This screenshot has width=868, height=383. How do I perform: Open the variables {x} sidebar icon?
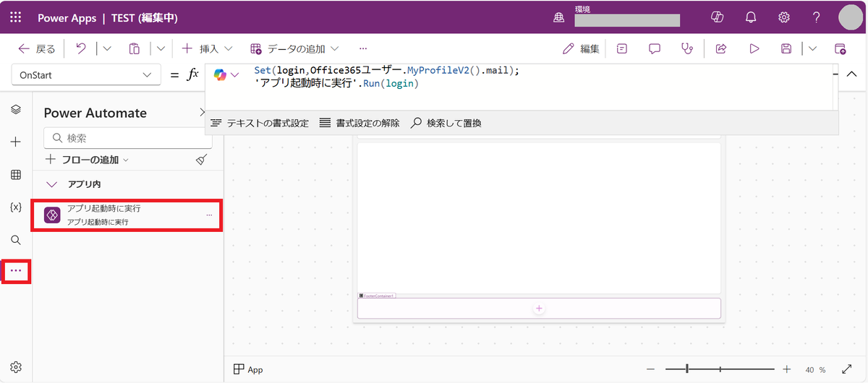16,207
